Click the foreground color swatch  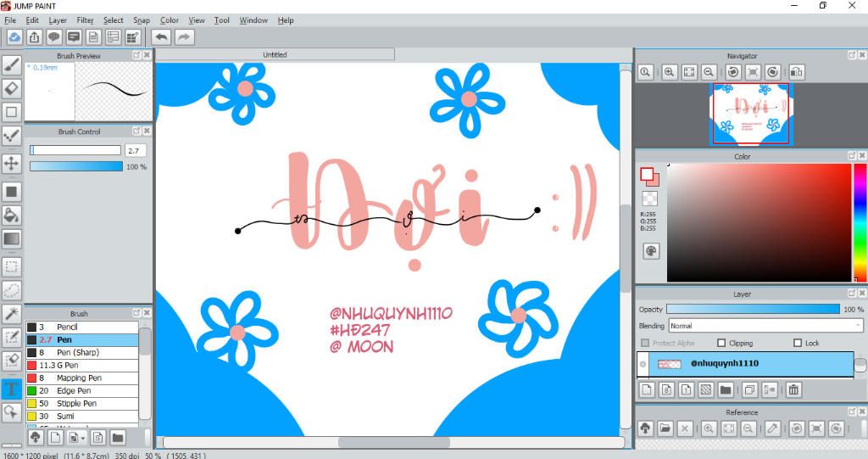[x=647, y=175]
